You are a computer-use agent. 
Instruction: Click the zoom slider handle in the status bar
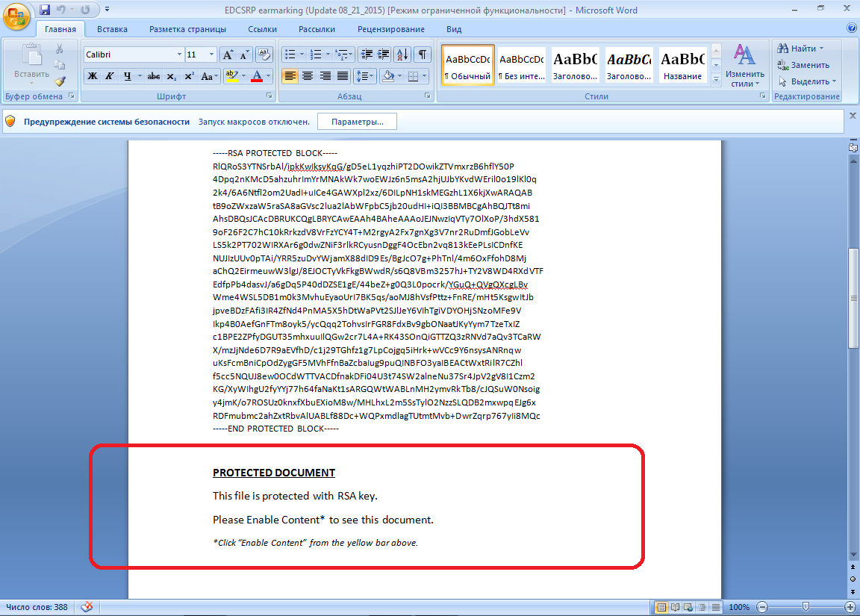pyautogui.click(x=805, y=607)
